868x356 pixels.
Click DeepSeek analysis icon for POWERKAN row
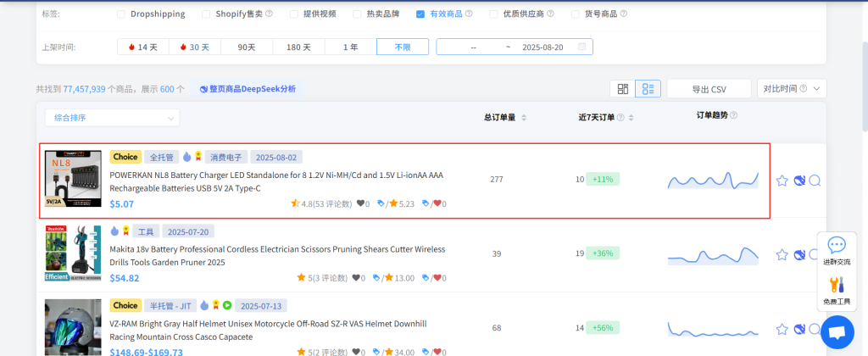798,180
